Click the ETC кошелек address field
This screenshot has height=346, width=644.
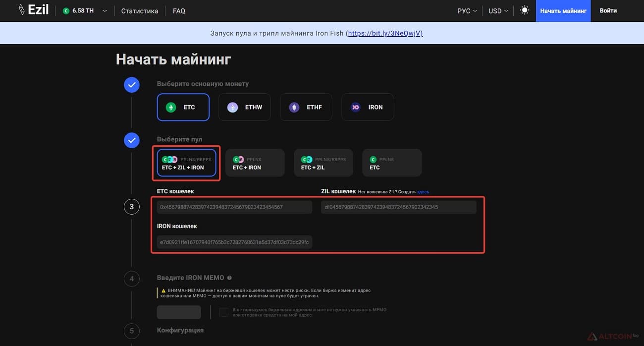(235, 207)
